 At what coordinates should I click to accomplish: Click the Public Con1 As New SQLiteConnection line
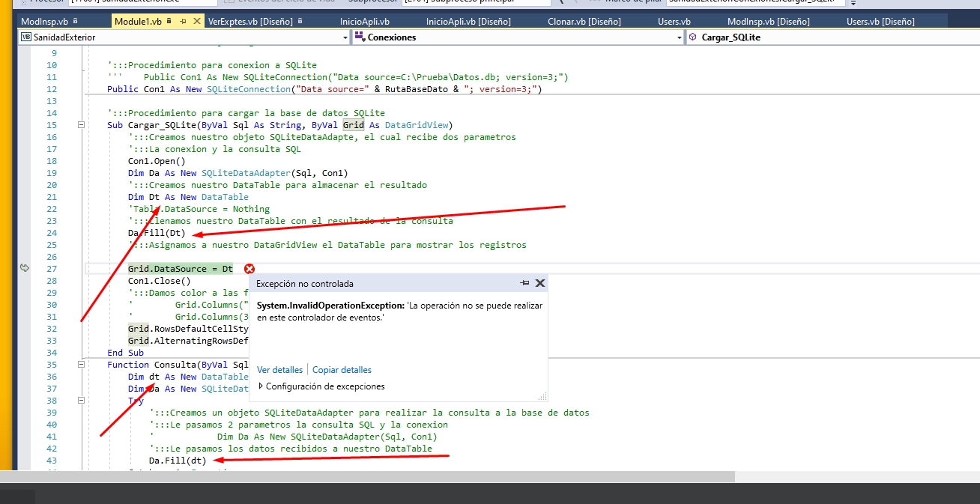point(324,89)
